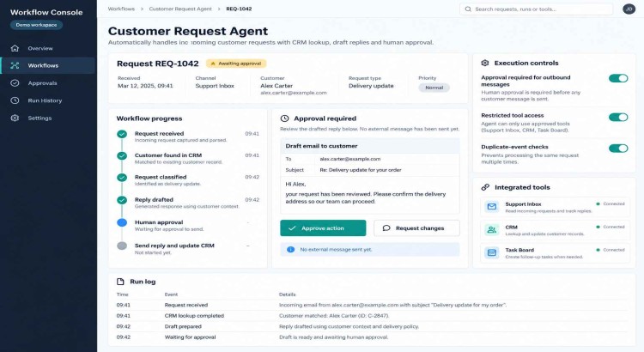Image resolution: width=644 pixels, height=352 pixels.
Task: Click the Run History clock icon
Action: 15,100
